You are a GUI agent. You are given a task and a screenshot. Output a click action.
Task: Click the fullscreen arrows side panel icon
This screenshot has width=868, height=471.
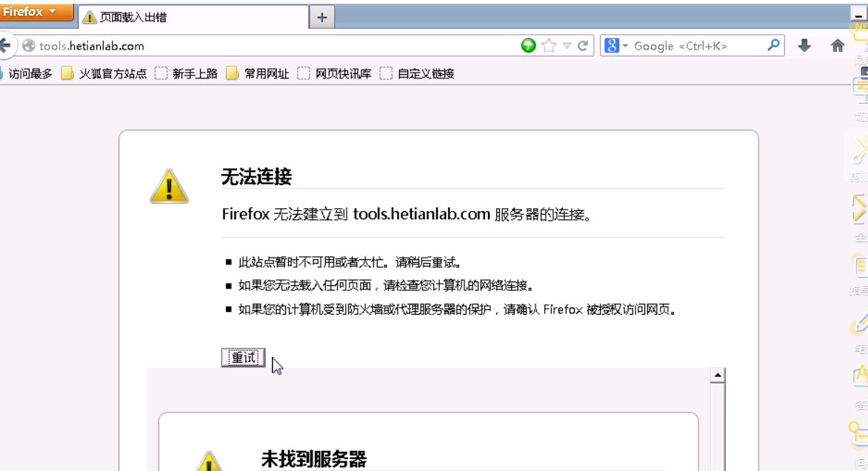pyautogui.click(x=860, y=209)
